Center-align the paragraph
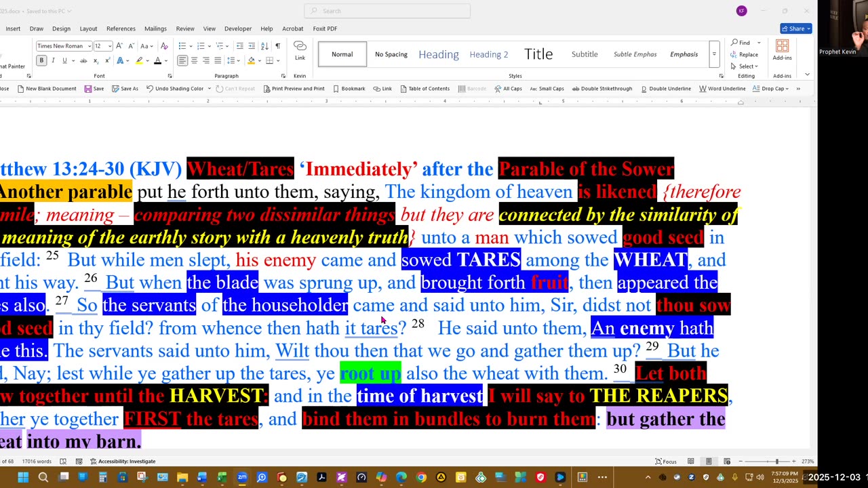The height and width of the screenshot is (488, 868). tap(194, 60)
